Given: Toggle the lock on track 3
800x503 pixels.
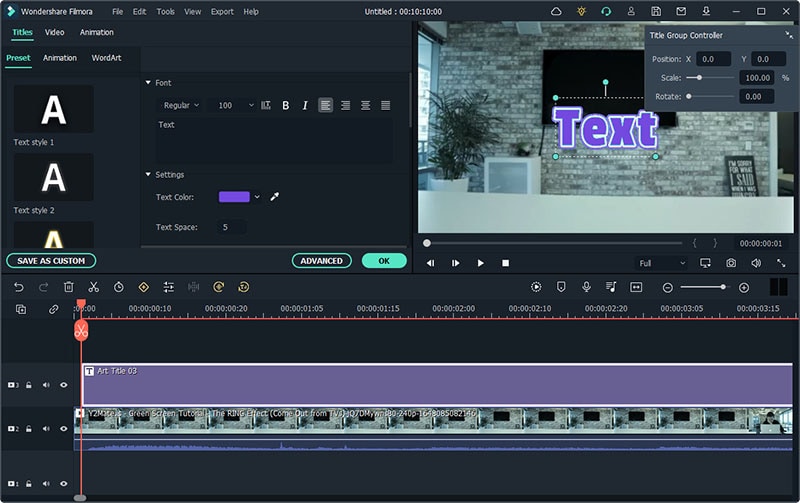Looking at the screenshot, I should point(29,384).
